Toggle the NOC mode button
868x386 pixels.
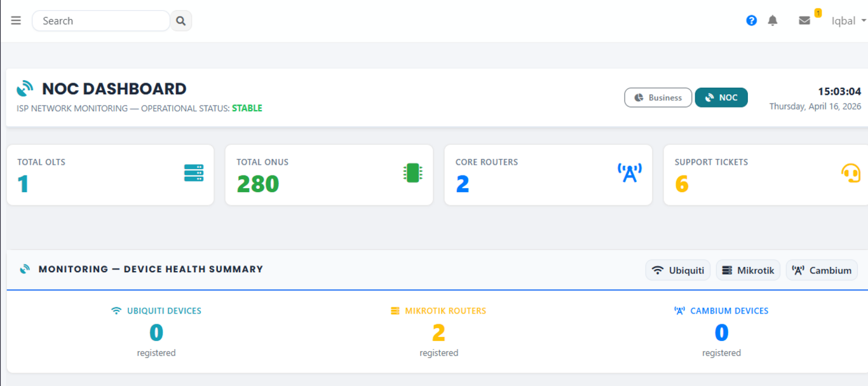pyautogui.click(x=721, y=97)
